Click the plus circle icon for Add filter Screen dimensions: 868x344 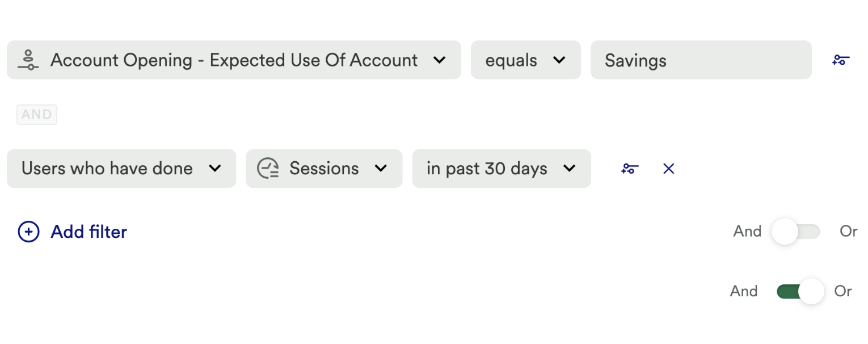click(29, 232)
